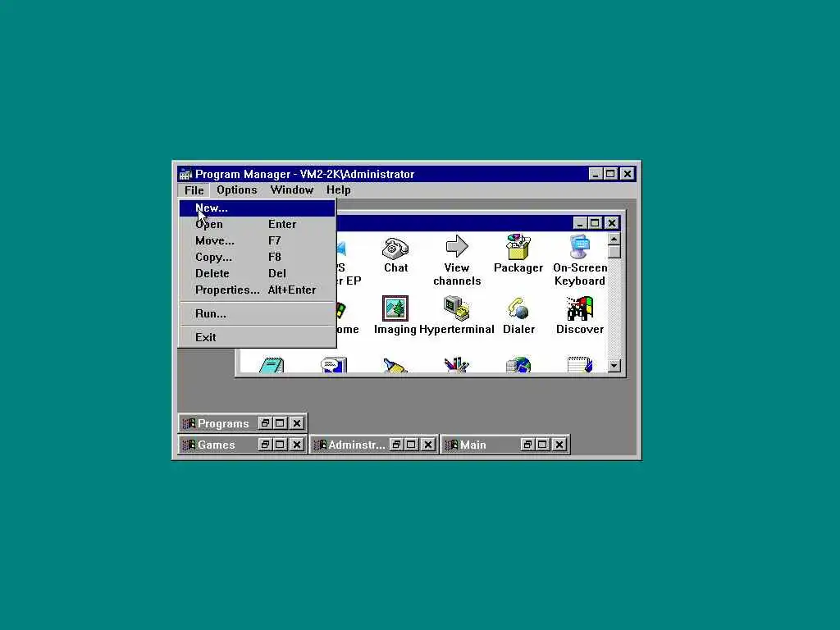Select the notepad with pen icon in bottom row
Image resolution: width=840 pixels, height=630 pixels.
(x=580, y=365)
